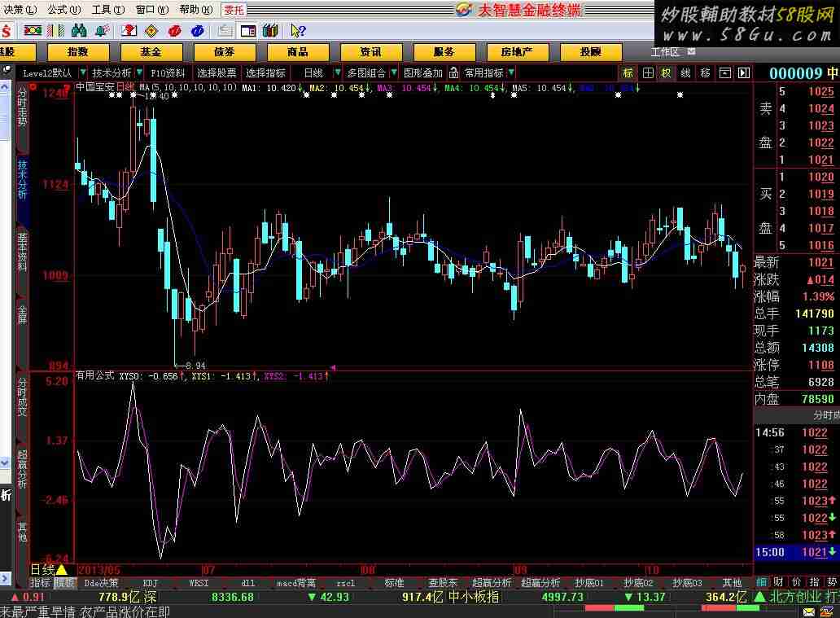Image resolution: width=840 pixels, height=618 pixels.
Task: Click the yellow triangle next to 日线 label
Action: [62, 569]
